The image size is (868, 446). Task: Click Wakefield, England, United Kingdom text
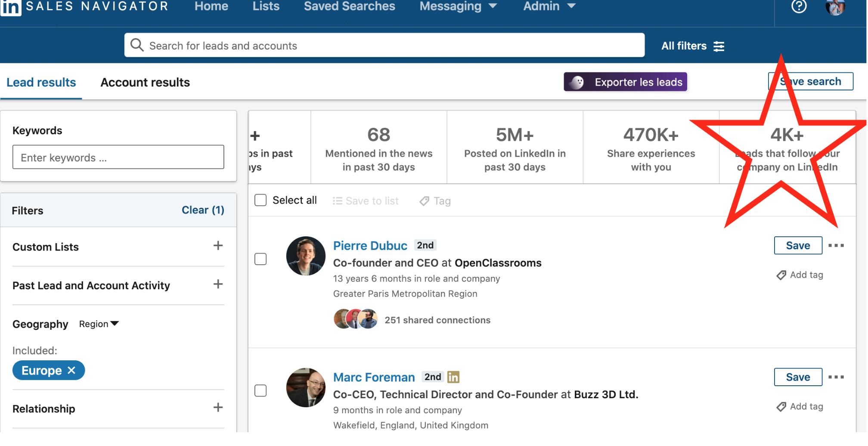411,426
